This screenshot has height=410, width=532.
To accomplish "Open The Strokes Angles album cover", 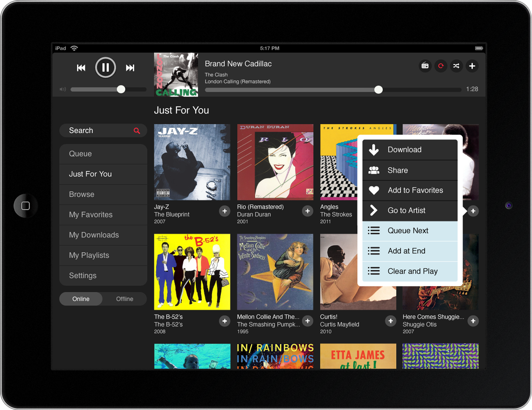I will pyautogui.click(x=338, y=162).
